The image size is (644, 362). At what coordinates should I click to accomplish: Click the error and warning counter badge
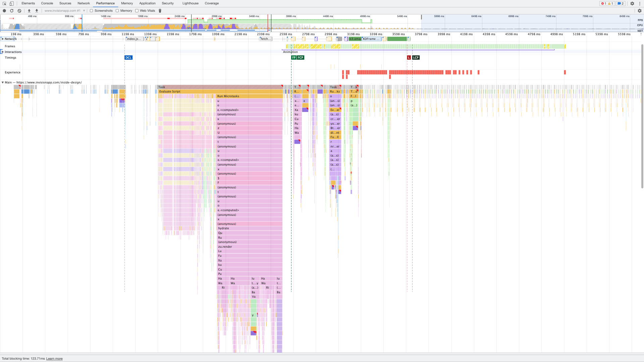607,3
